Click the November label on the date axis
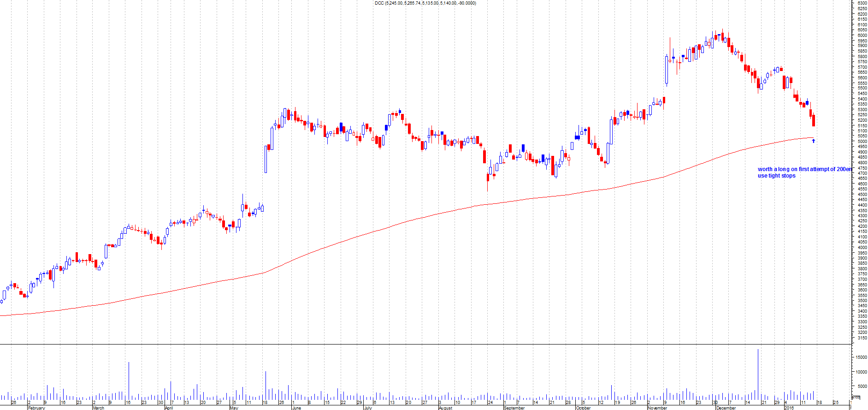This screenshot has height=410, width=868. [657, 408]
